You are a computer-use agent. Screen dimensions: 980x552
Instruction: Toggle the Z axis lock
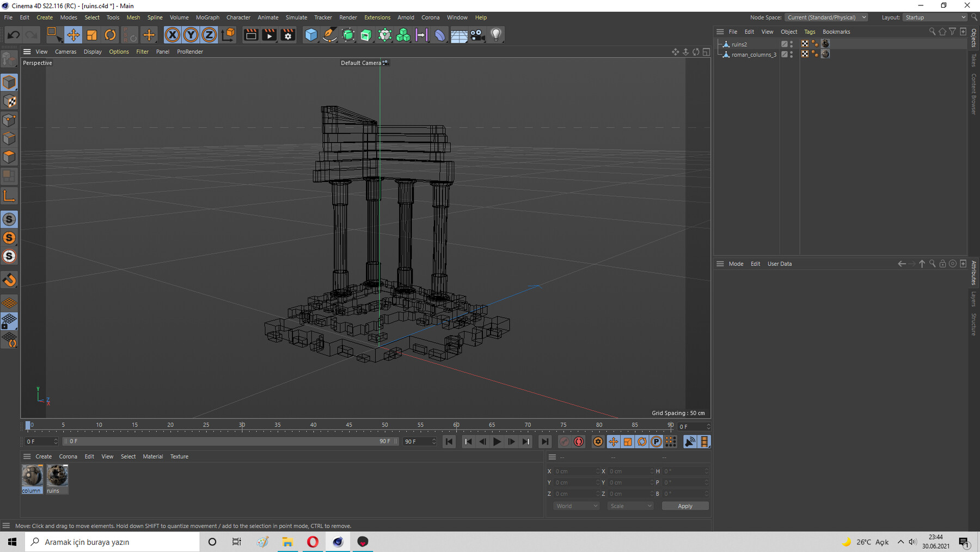point(209,35)
